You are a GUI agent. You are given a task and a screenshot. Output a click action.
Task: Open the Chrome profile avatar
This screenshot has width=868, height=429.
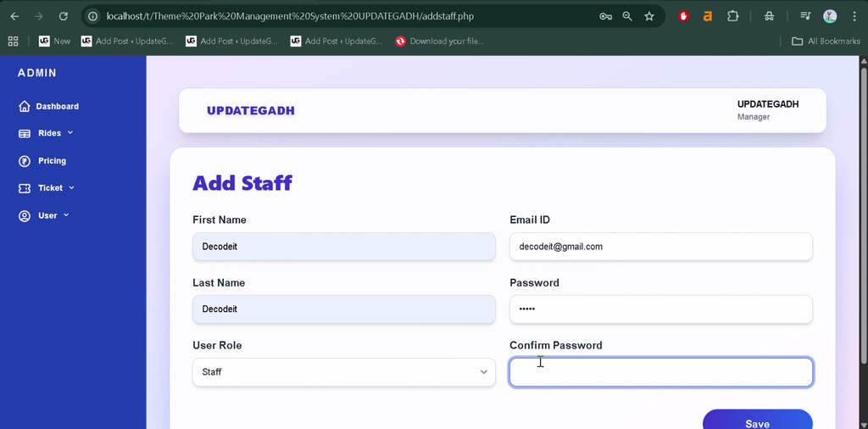[830, 16]
